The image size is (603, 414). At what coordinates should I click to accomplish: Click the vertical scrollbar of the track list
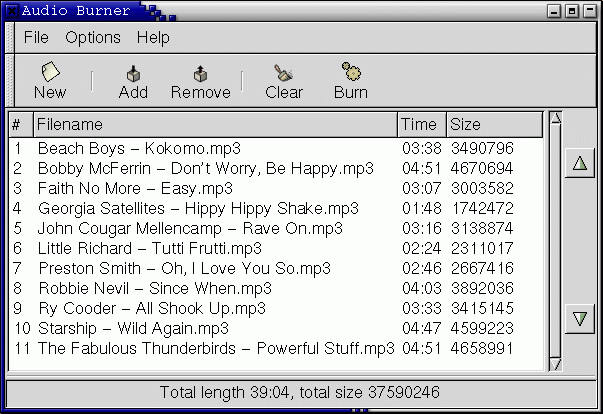coord(555,240)
